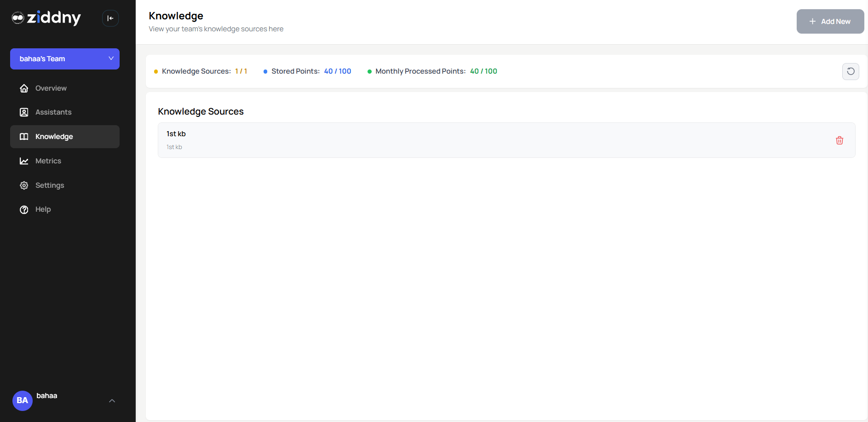Open the Overview home icon in sidebar
Image resolution: width=868 pixels, height=422 pixels.
24,88
